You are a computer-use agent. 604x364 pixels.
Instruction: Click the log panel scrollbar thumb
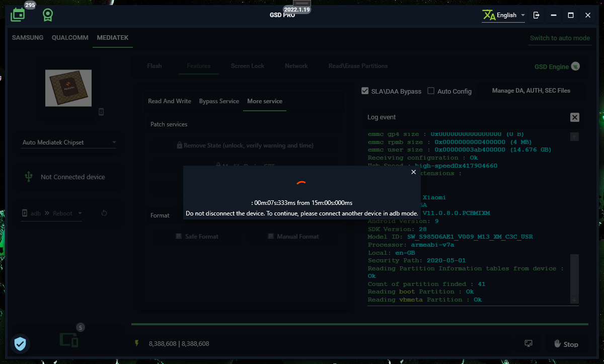pyautogui.click(x=574, y=274)
